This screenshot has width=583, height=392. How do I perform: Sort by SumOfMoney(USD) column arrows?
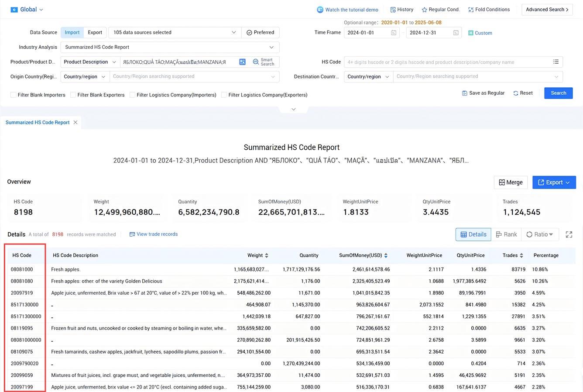point(386,255)
